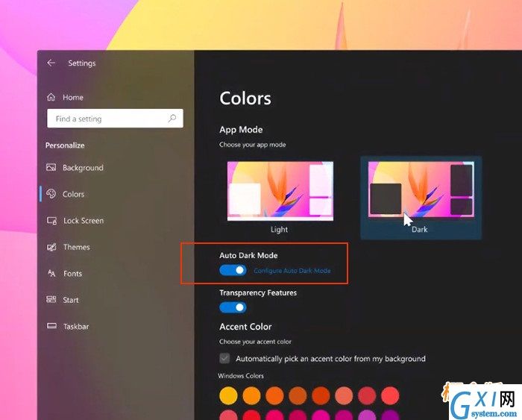Click the back arrow in Settings
The image size is (522, 420).
(x=51, y=63)
